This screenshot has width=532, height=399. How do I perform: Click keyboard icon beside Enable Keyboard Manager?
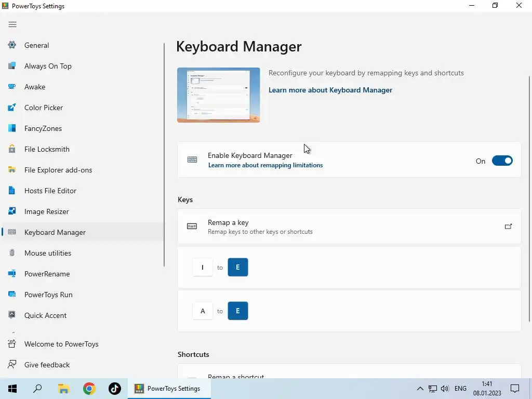pyautogui.click(x=192, y=159)
